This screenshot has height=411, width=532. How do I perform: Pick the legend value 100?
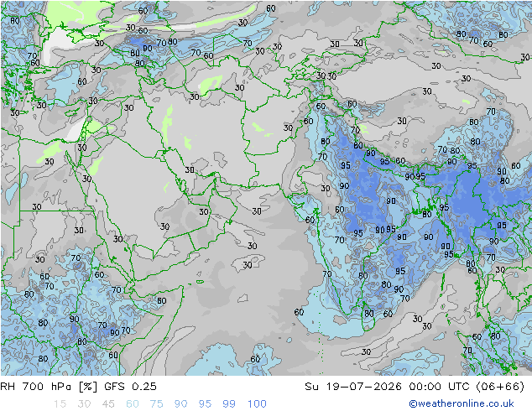(x=257, y=404)
